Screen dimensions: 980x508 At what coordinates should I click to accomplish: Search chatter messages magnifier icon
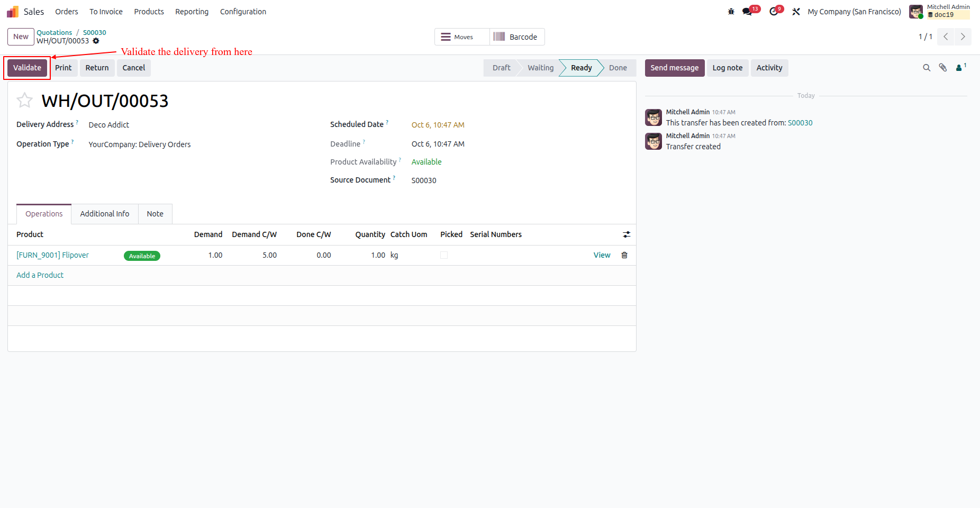click(x=927, y=68)
